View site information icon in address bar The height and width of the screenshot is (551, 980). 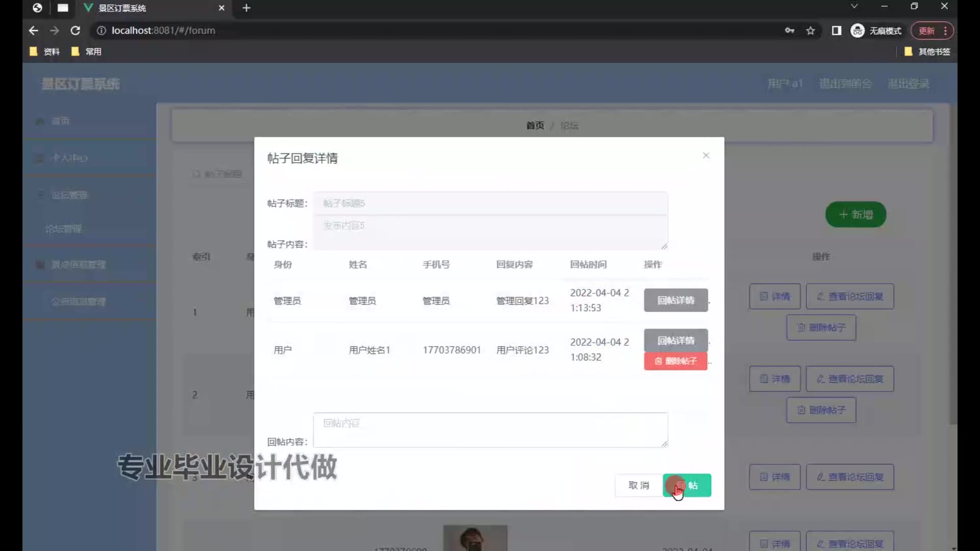pyautogui.click(x=101, y=31)
